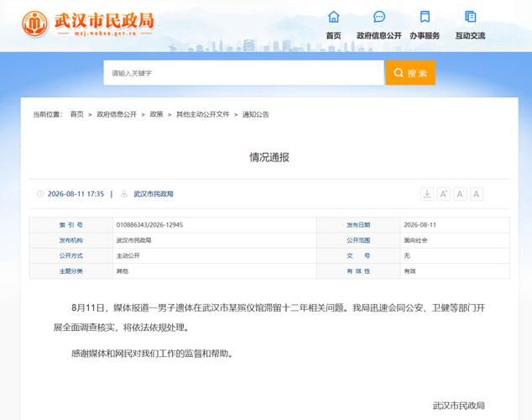Click the 面向社会 table value
This screenshot has height=420, width=532.
pos(415,240)
